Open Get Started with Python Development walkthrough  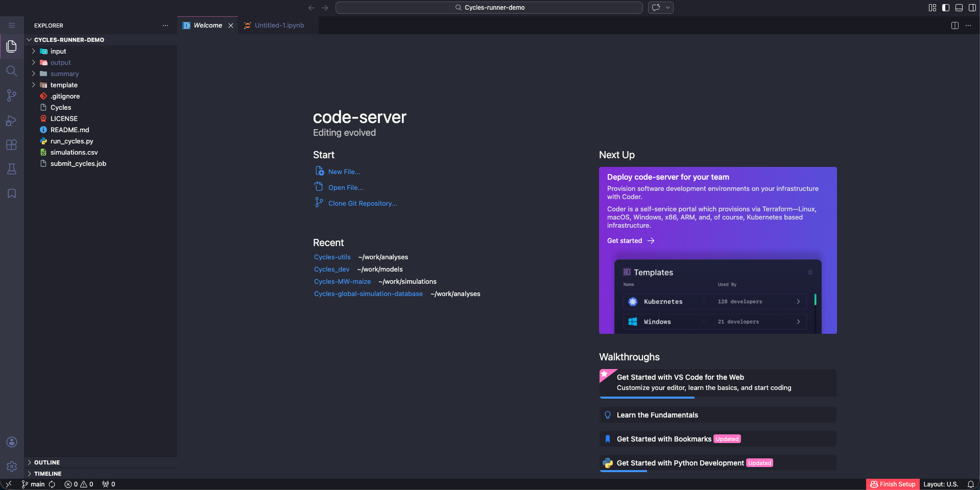pos(718,463)
